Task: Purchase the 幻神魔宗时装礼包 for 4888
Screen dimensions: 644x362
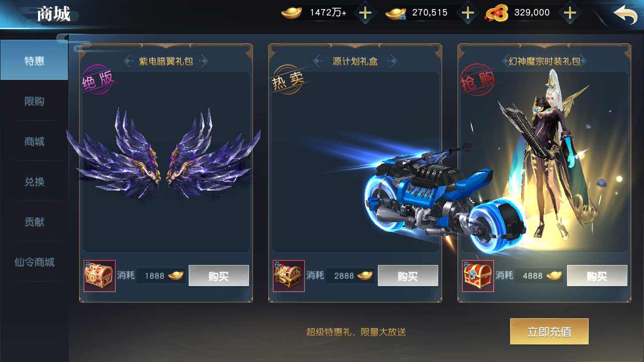Action: pos(597,276)
